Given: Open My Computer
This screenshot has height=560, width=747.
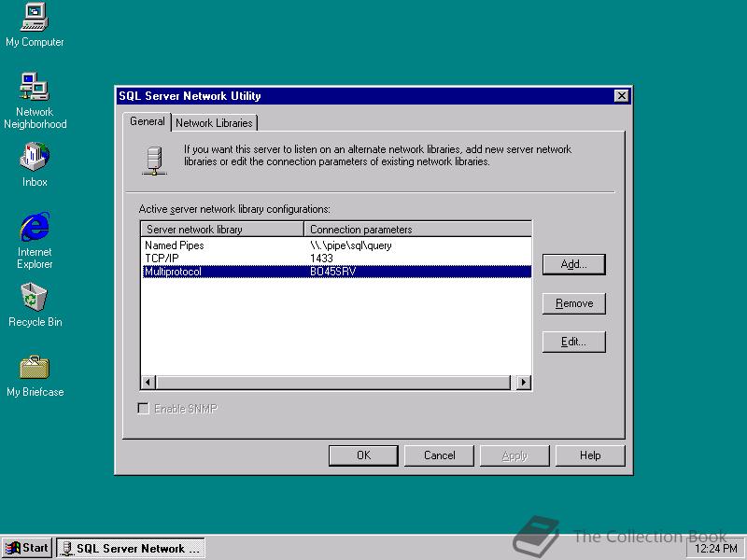Looking at the screenshot, I should click(34, 19).
